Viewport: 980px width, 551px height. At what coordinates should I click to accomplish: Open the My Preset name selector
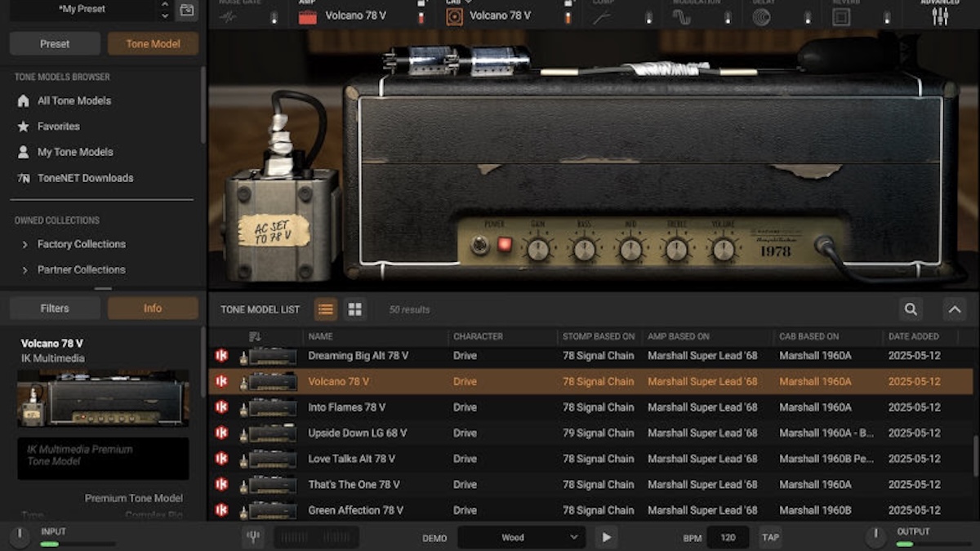click(82, 10)
